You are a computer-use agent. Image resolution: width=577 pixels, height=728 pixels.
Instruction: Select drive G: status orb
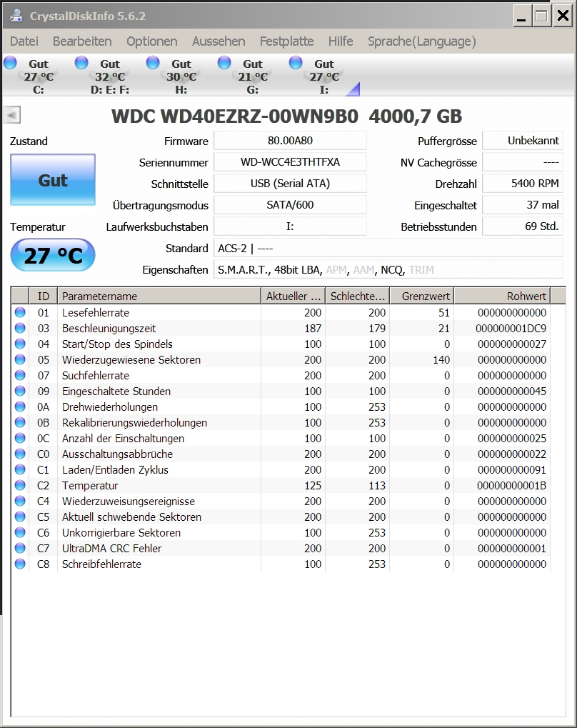224,62
